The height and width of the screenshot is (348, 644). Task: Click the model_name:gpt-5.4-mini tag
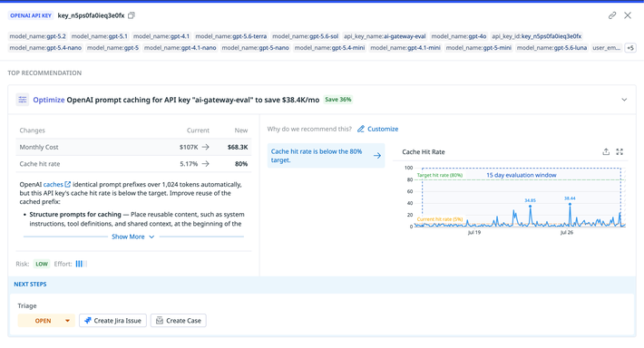point(329,48)
